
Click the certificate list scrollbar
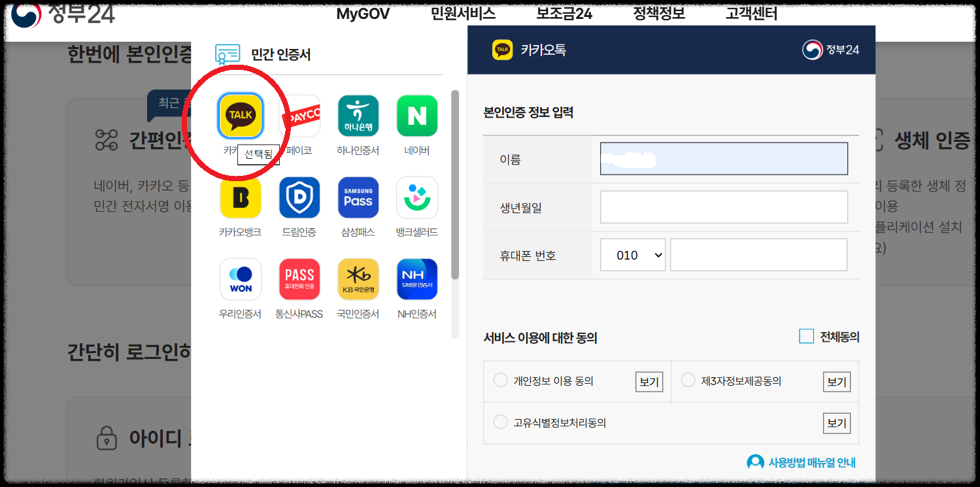click(455, 185)
